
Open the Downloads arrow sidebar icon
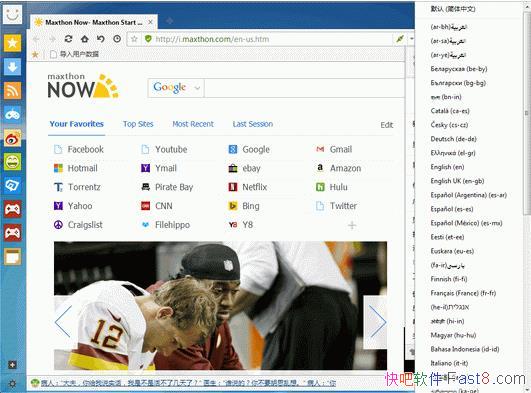[x=13, y=67]
